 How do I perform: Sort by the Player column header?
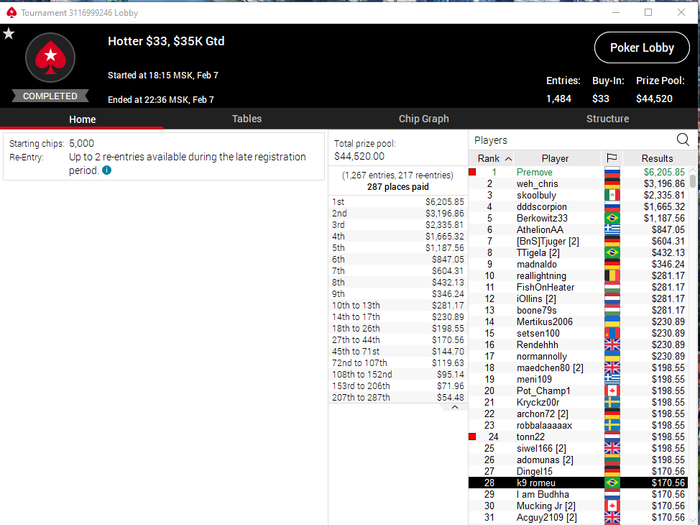coord(555,158)
